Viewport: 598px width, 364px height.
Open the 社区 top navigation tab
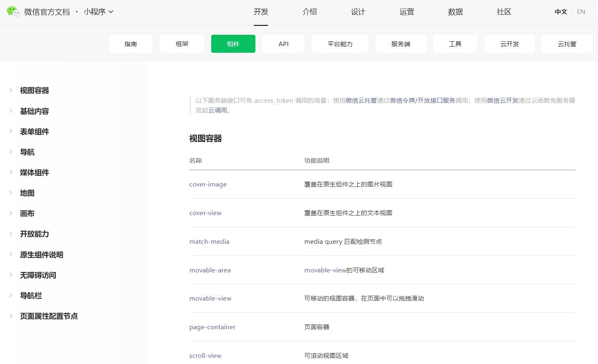coord(504,12)
